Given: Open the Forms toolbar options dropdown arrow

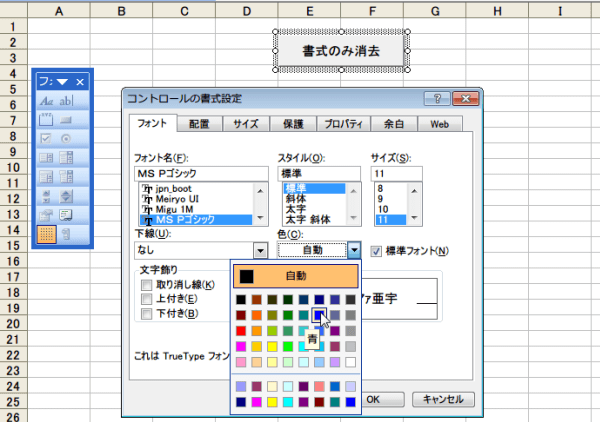Looking at the screenshot, I should pyautogui.click(x=61, y=81).
